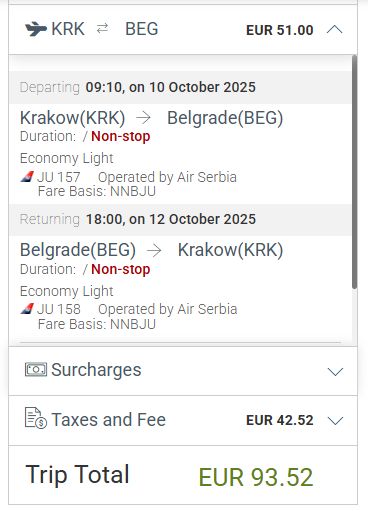The height and width of the screenshot is (514, 368).
Task: Click the Air Serbia logo beside JU 157
Action: tap(27, 177)
